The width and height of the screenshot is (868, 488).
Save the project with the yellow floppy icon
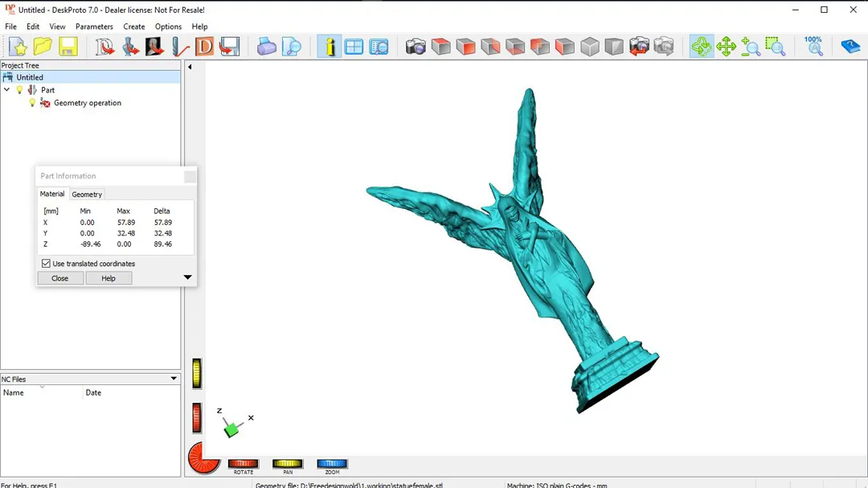click(68, 47)
